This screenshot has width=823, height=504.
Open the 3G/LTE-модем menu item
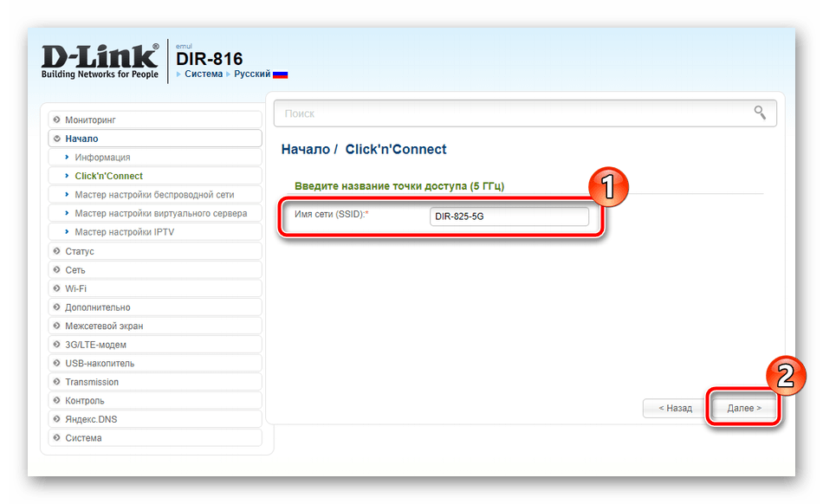[x=155, y=345]
